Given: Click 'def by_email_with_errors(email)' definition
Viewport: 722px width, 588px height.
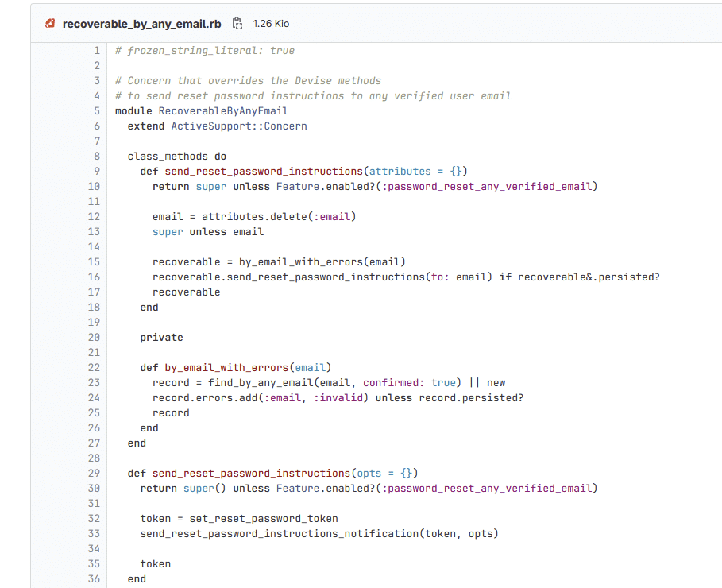Looking at the screenshot, I should (236, 368).
